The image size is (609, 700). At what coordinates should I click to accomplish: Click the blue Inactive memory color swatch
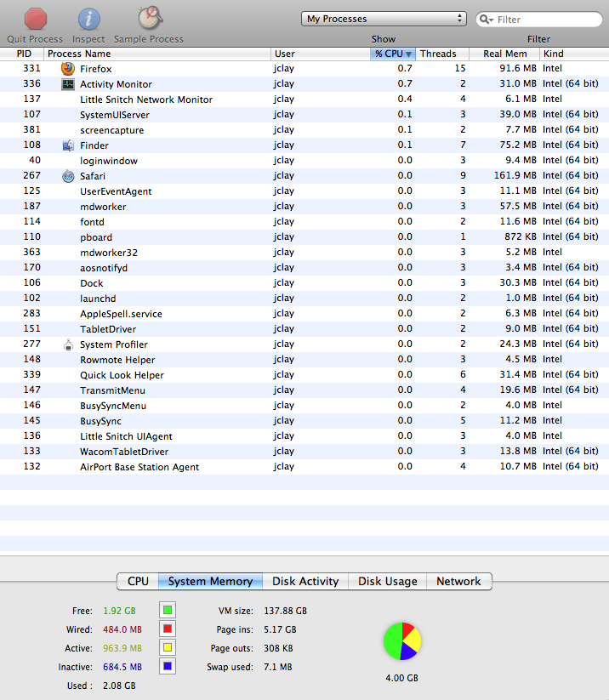[168, 666]
